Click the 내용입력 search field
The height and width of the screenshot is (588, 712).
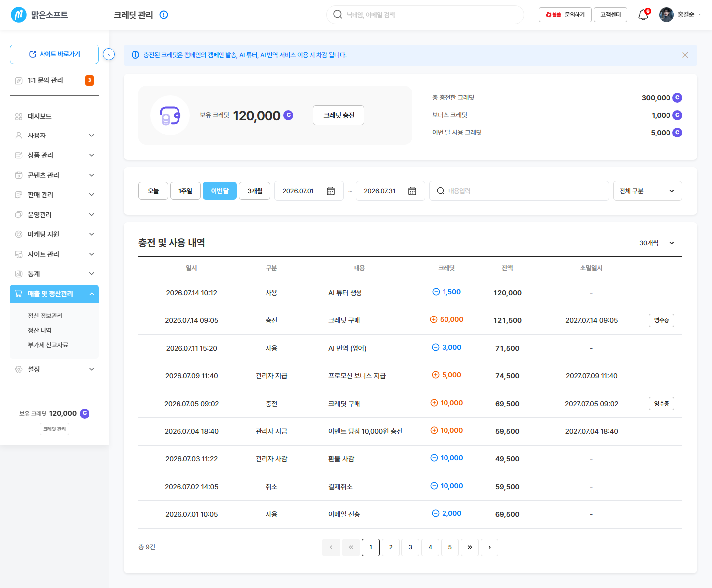519,191
